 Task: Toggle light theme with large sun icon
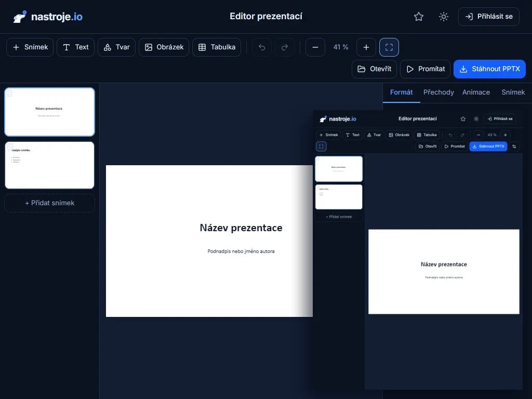444,17
